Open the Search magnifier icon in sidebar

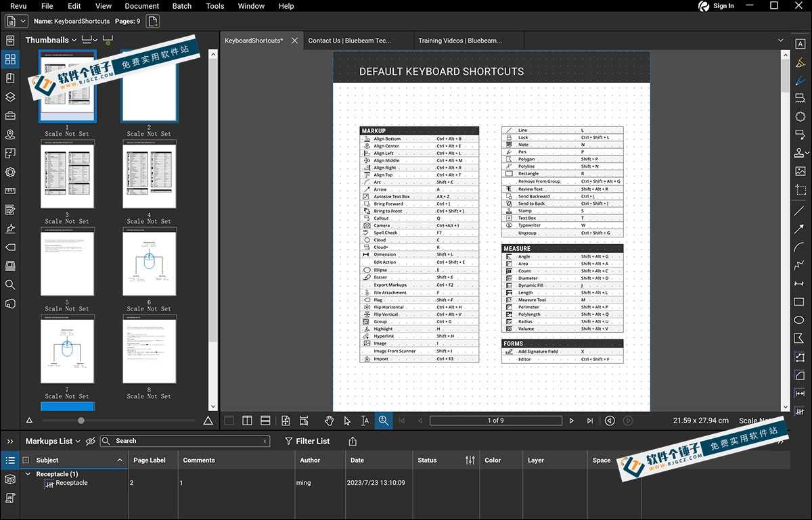point(10,285)
